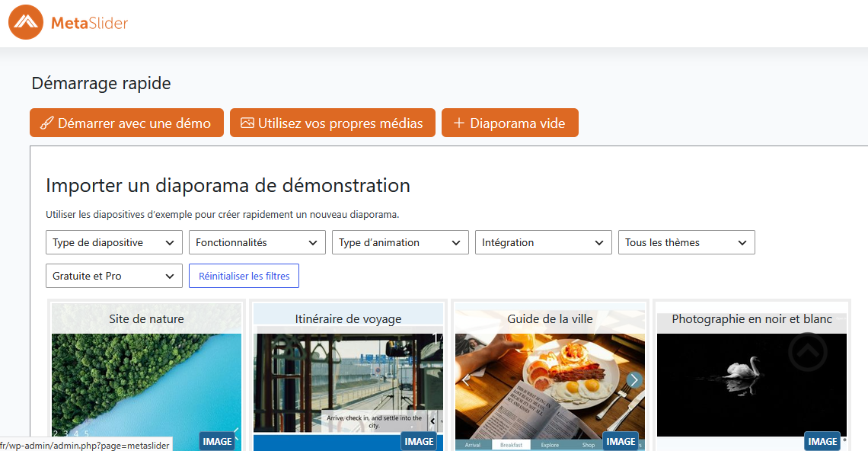Expand the 'Intégration' filter dropdown
868x451 pixels.
tap(544, 243)
